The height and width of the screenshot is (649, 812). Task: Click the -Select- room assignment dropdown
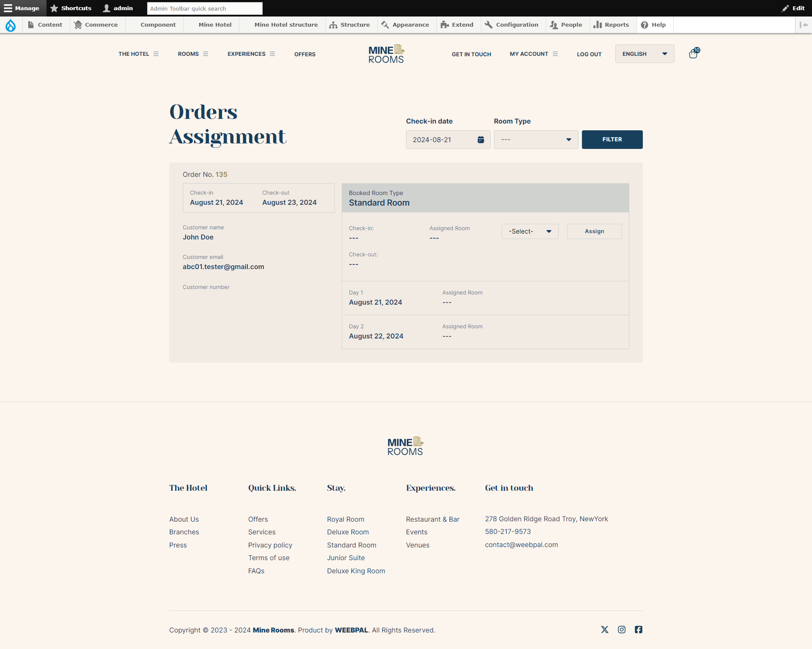529,231
